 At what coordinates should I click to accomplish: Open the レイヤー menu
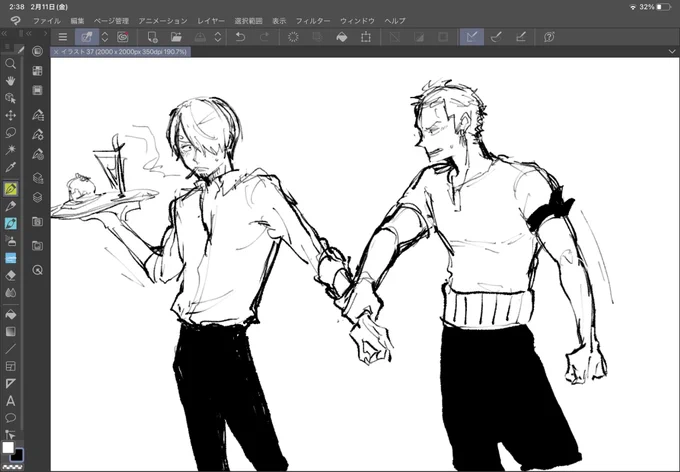[211, 20]
